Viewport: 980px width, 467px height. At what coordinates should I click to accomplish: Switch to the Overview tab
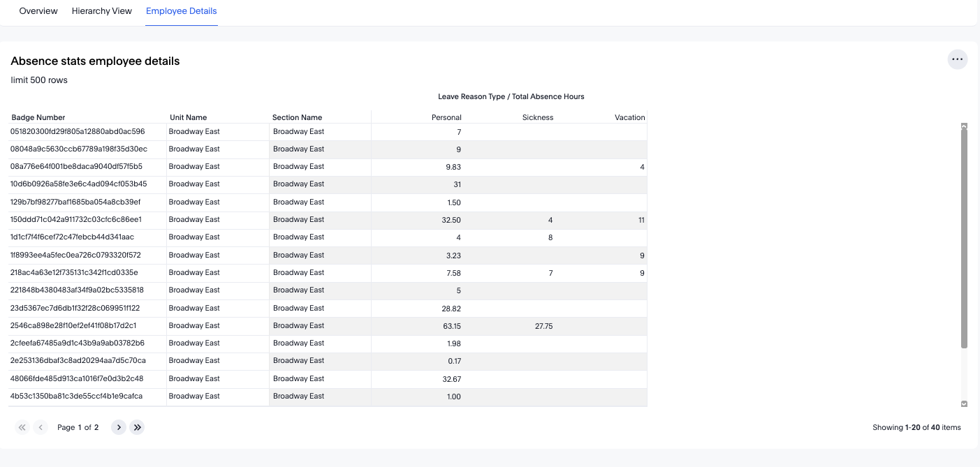38,11
